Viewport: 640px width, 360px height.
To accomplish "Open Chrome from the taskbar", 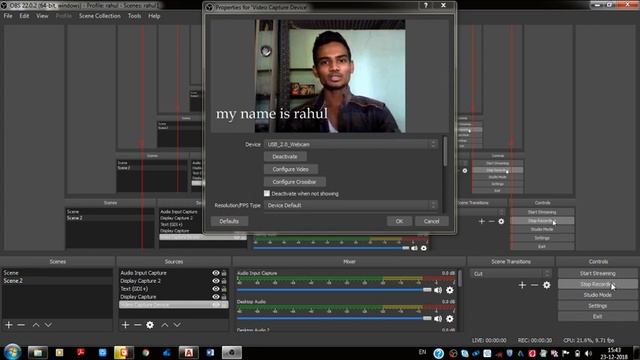I will point(146,352).
